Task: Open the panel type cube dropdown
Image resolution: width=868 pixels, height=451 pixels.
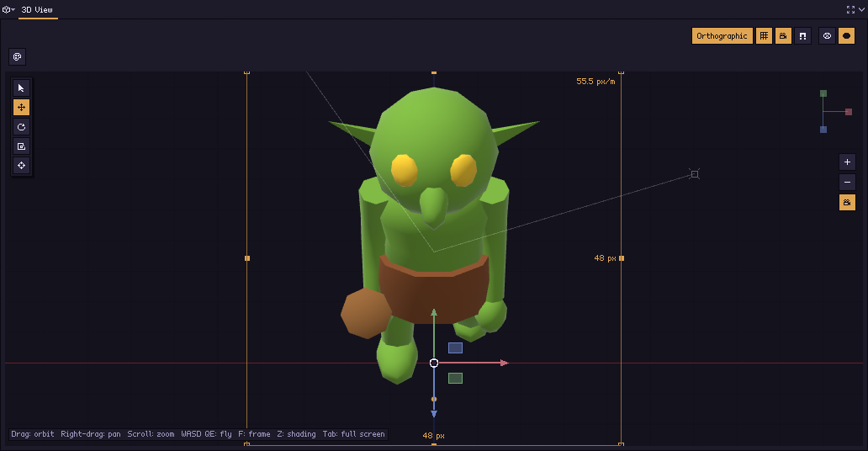Action: [8, 9]
